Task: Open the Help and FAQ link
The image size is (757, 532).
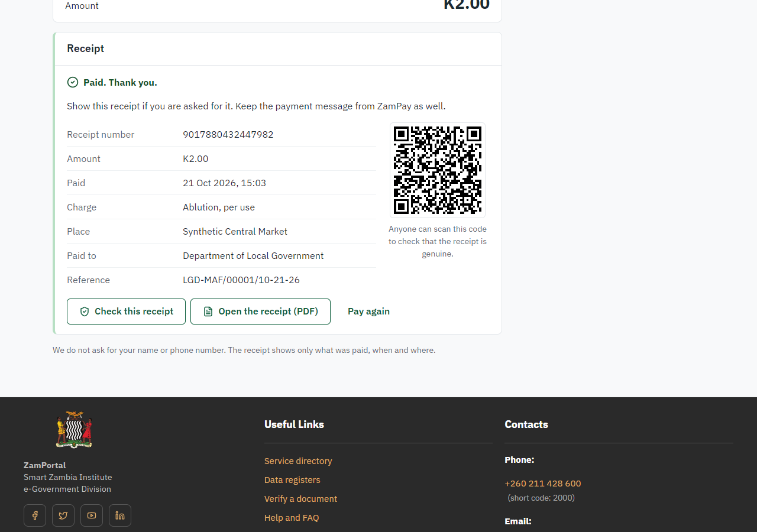Action: coord(292,518)
